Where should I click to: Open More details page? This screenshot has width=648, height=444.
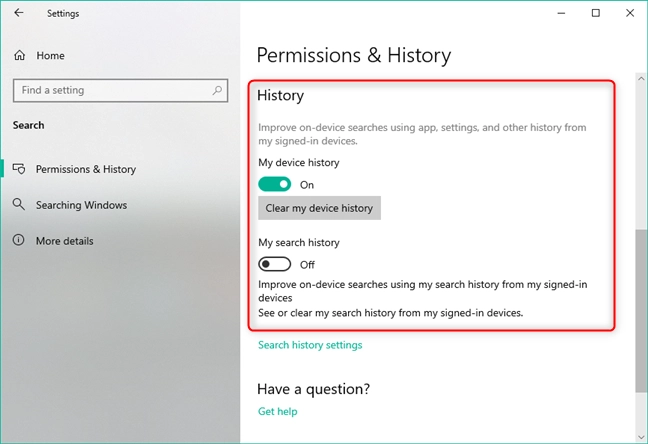[64, 241]
